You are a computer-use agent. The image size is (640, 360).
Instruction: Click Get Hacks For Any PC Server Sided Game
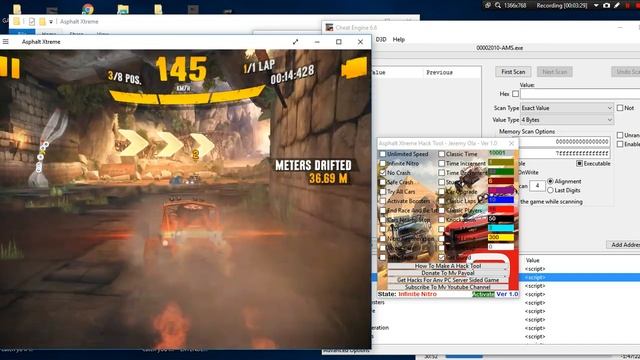448,280
